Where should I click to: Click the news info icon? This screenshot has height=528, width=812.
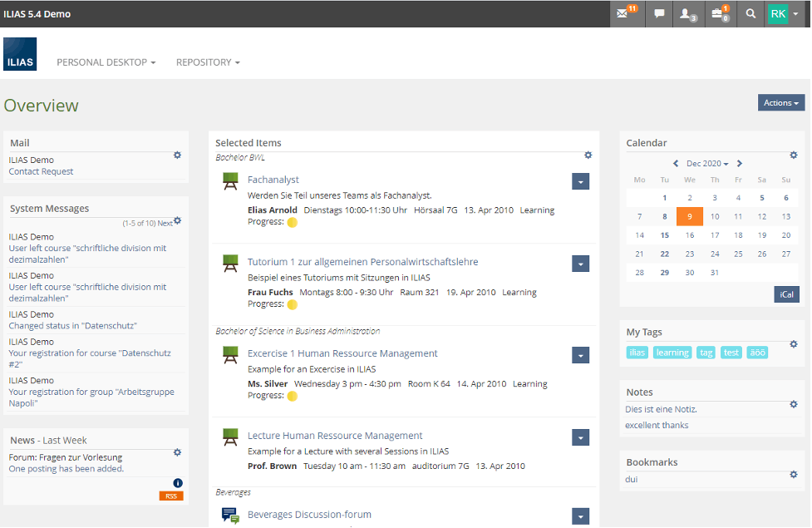[178, 483]
